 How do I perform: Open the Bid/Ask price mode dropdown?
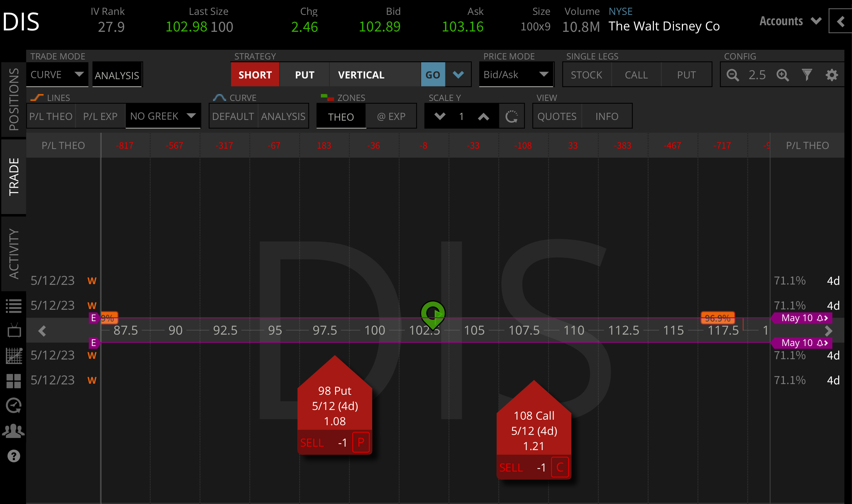[516, 74]
